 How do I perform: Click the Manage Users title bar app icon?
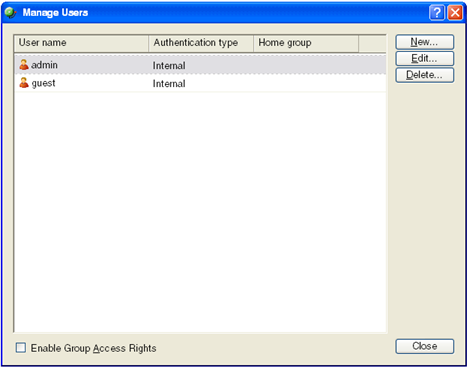tap(11, 13)
